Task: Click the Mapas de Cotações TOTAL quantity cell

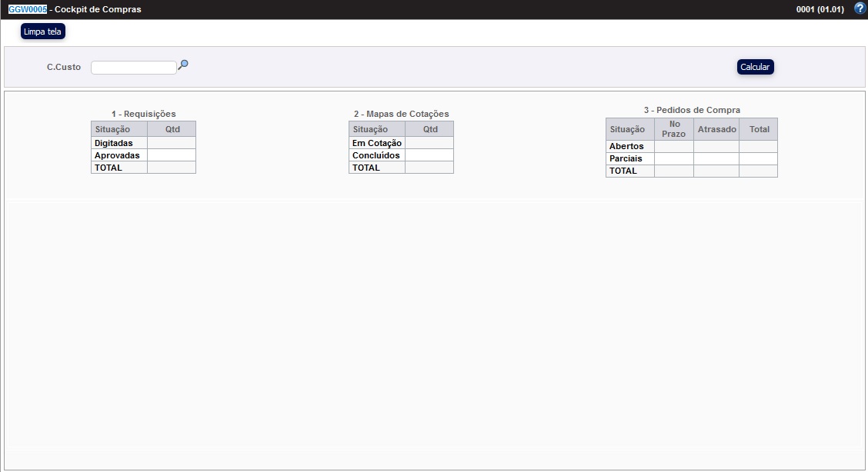Action: click(x=429, y=168)
